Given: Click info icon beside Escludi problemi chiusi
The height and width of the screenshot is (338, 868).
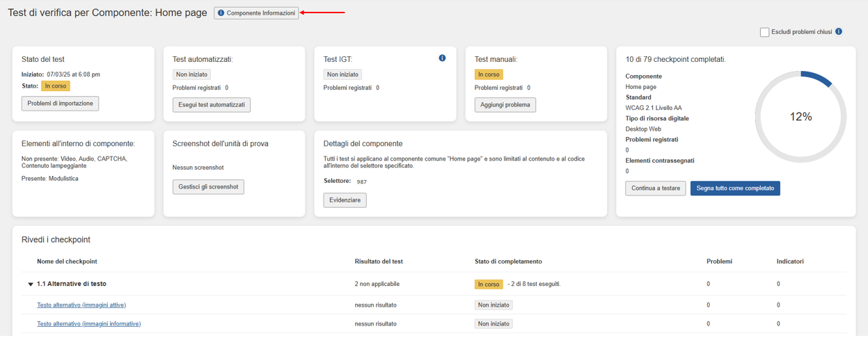Looking at the screenshot, I should 839,32.
